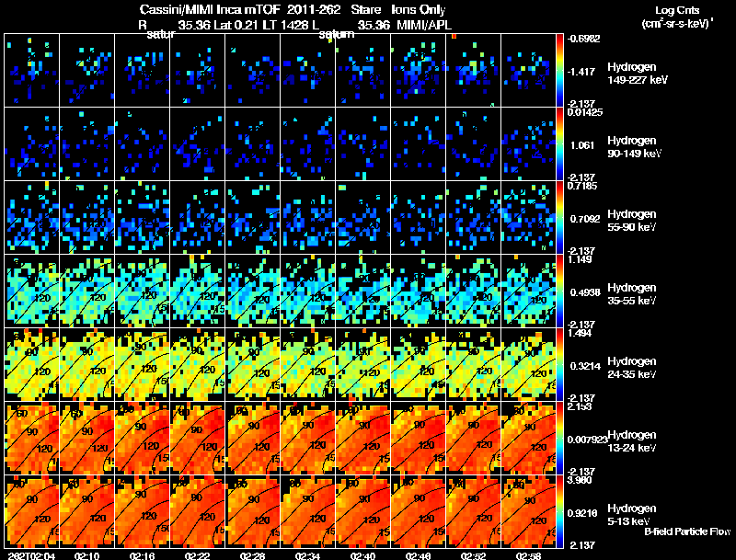Click the '262T02:04' time axis label
This screenshot has height=560, width=736.
tap(31, 555)
